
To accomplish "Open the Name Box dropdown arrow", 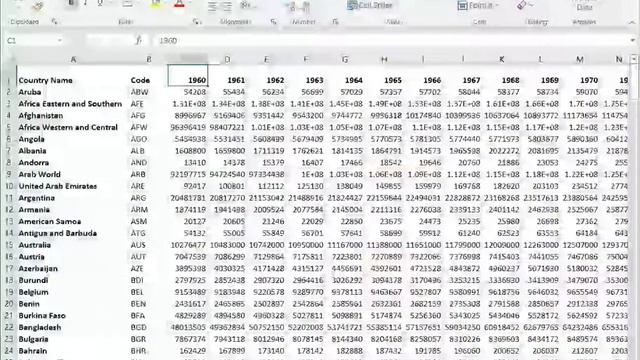I will (60, 40).
